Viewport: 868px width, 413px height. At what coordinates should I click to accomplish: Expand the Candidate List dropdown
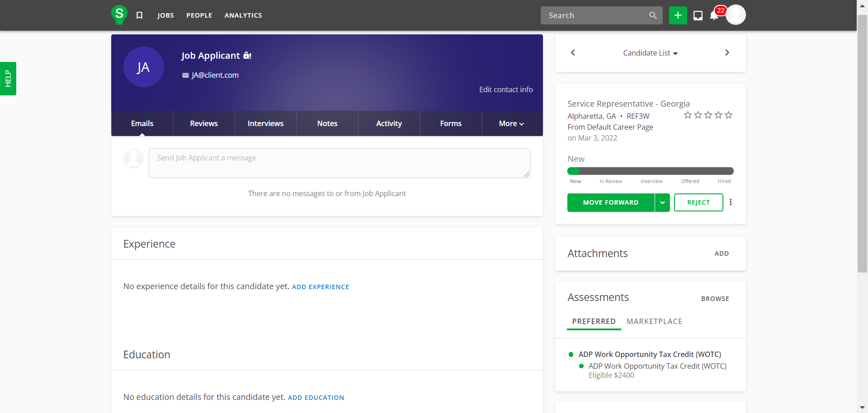(650, 53)
